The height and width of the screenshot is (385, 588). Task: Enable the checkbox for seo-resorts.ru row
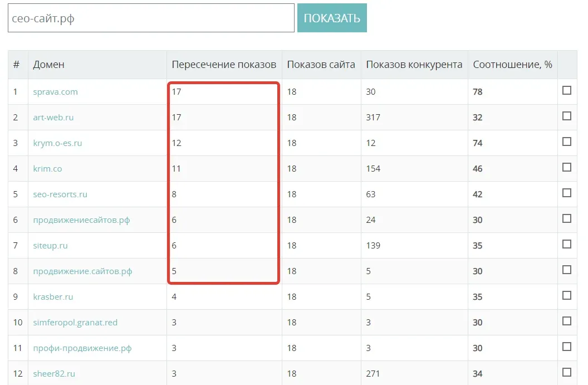567,193
